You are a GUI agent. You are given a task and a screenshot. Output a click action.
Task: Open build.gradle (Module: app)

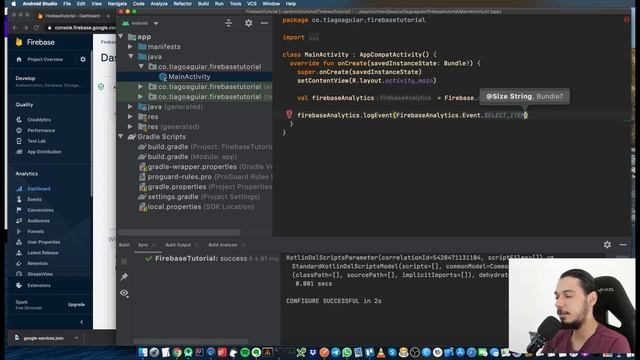point(187,157)
